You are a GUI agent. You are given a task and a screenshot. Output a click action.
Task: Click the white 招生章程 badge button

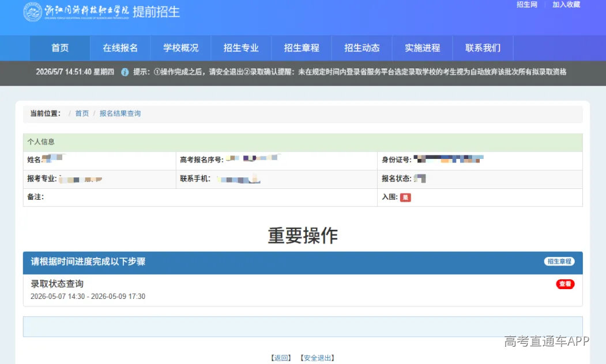click(559, 261)
